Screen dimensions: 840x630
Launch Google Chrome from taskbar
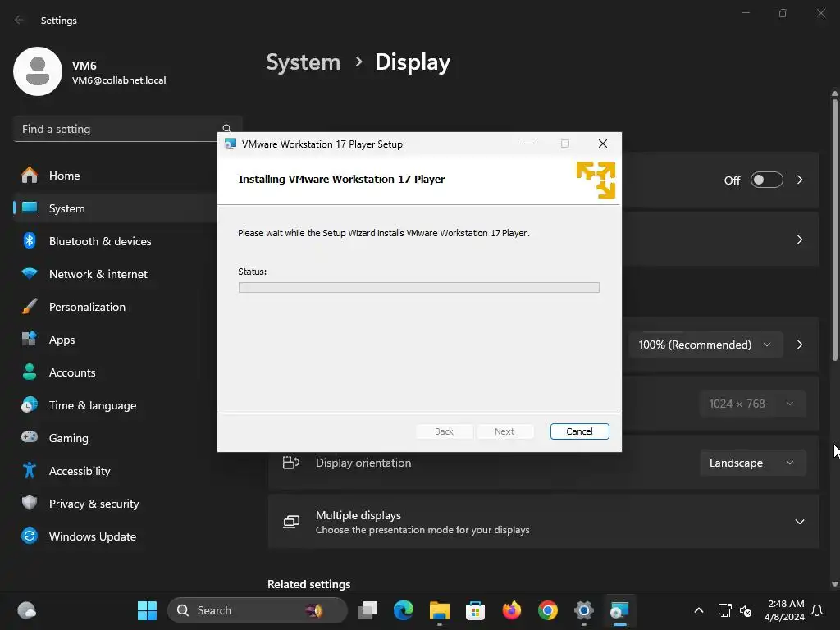coord(547,610)
